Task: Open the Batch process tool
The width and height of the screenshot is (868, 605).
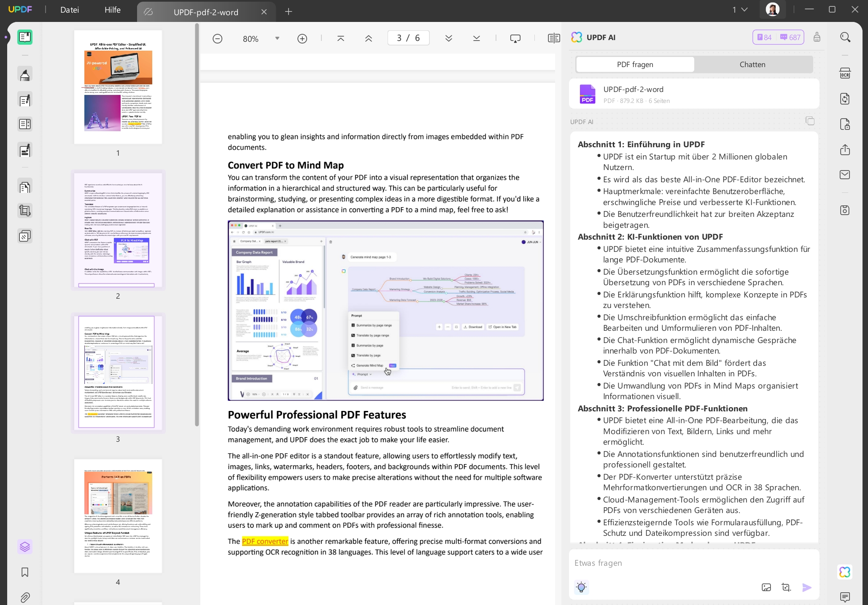Action: [x=25, y=236]
